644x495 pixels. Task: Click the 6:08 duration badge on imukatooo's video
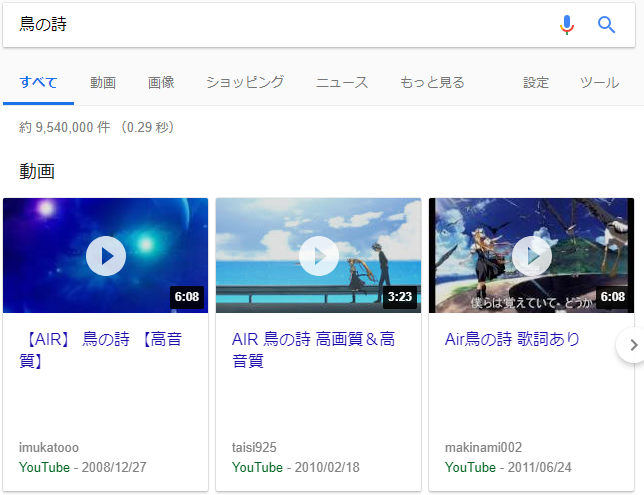click(187, 297)
